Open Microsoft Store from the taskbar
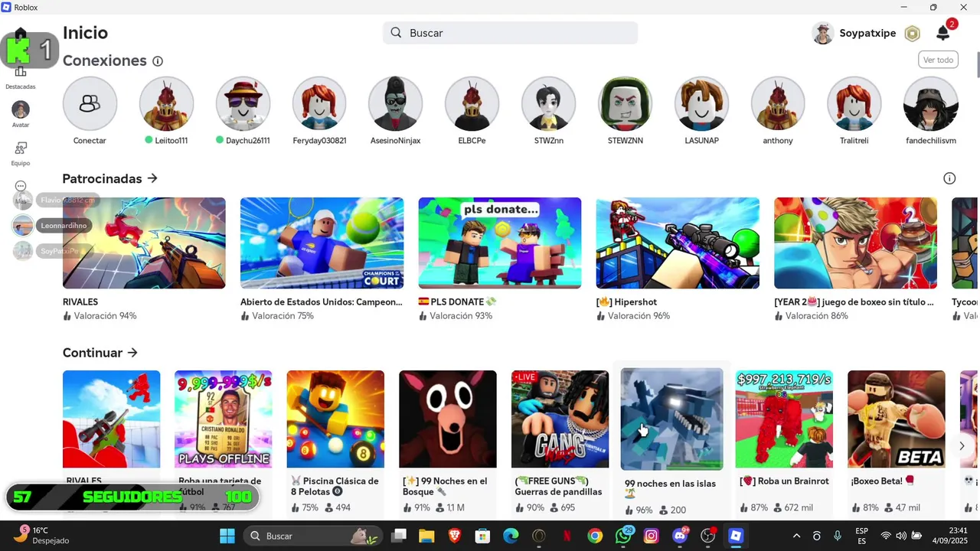 (x=482, y=536)
